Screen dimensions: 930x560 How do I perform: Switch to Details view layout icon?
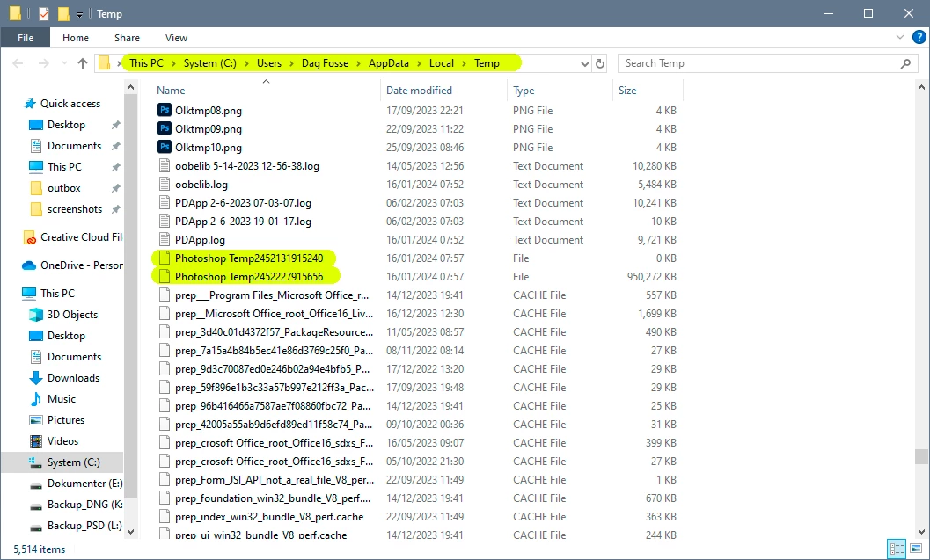[897, 549]
